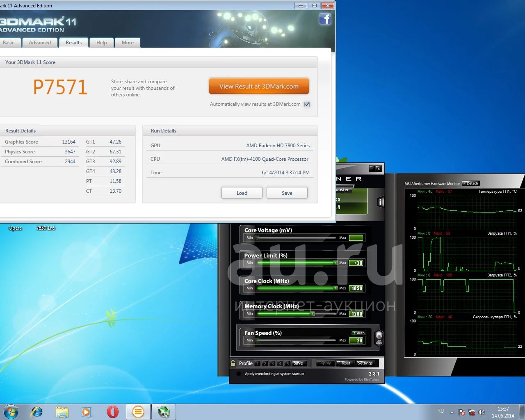This screenshot has height=420, width=525.
Task: Click the Power Limit value field +20
Action: pos(356,263)
